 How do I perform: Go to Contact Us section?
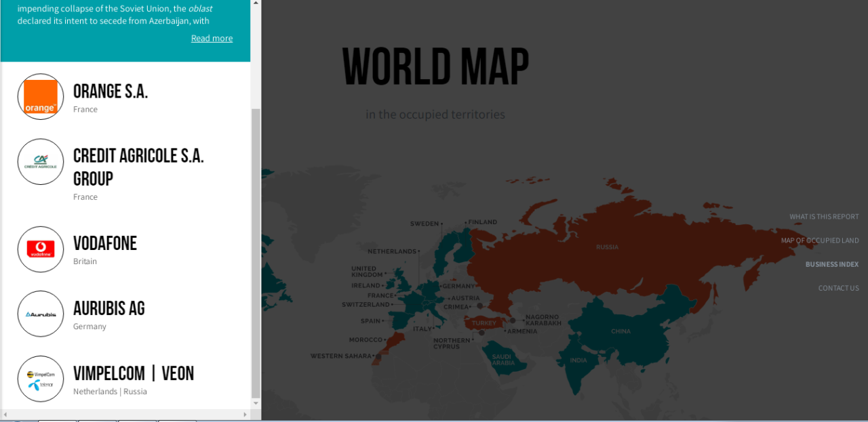point(839,288)
